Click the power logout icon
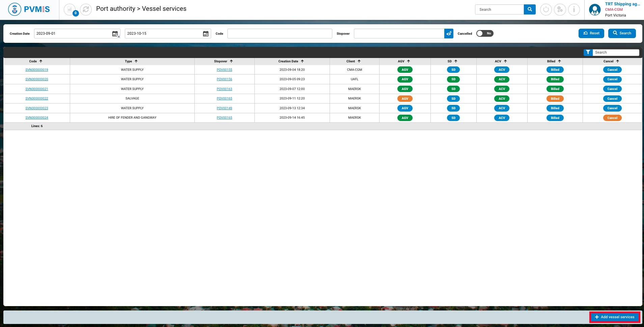The image size is (644, 327). click(546, 9)
